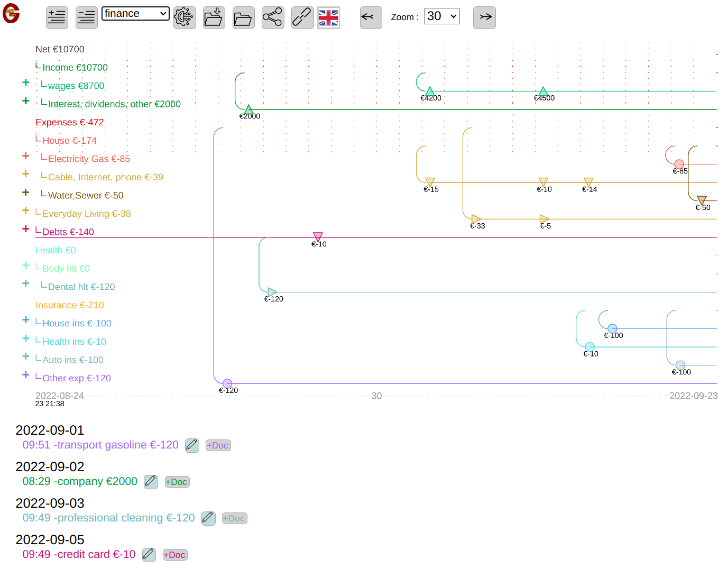Image resolution: width=728 pixels, height=568 pixels.
Task: Click plus beside Body hlt
Action: click(25, 265)
